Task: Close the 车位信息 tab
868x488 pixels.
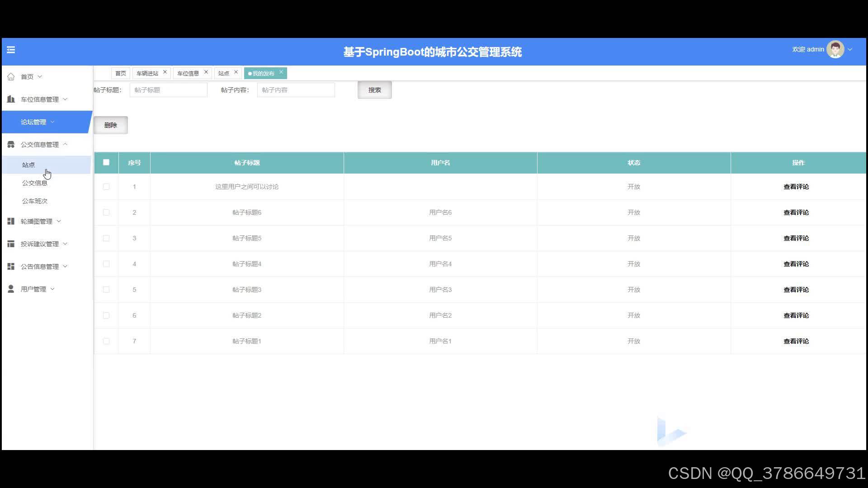Action: coord(206,72)
